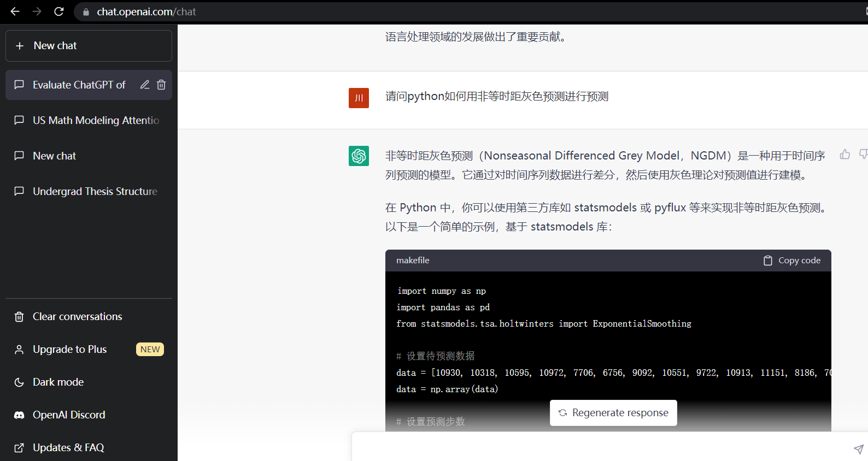Toggle Dark mode

pos(89,382)
